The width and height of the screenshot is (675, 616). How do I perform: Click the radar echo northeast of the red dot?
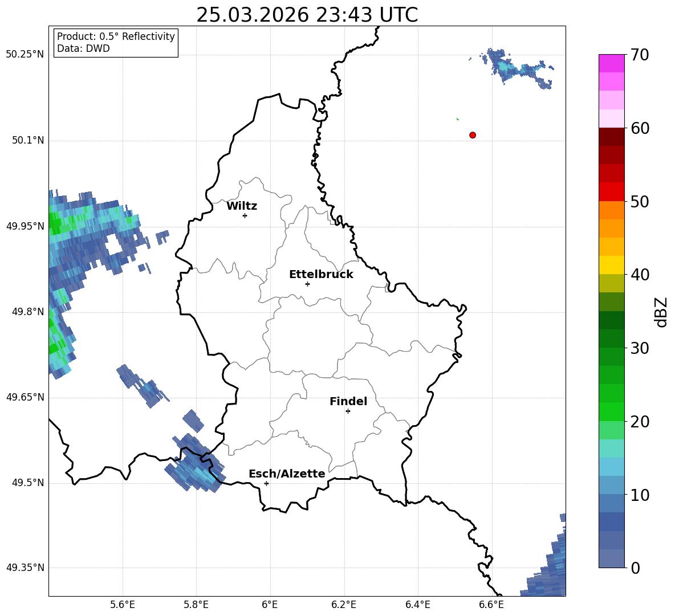tap(513, 69)
